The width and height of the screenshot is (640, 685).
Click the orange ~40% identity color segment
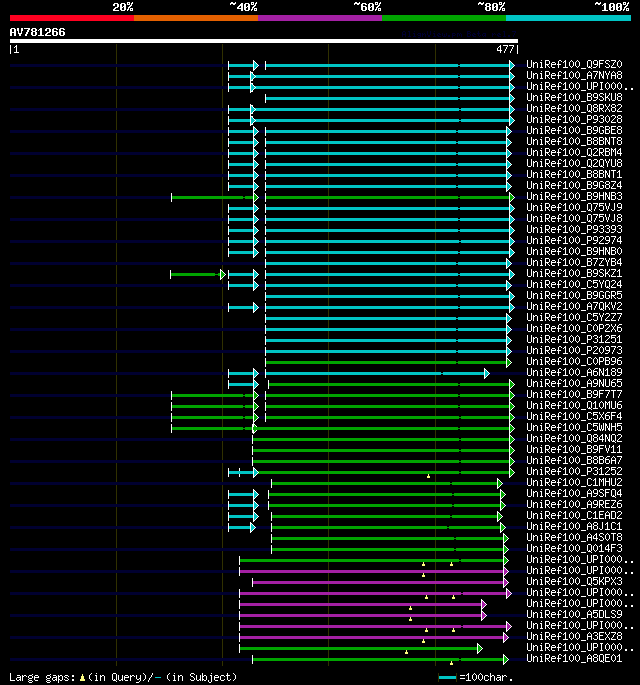(x=196, y=18)
